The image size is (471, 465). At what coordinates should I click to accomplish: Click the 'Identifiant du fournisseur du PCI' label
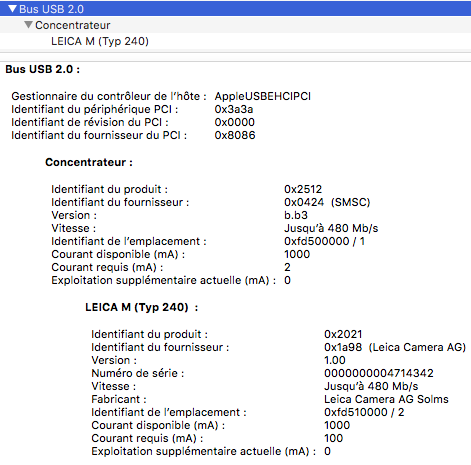pos(99,135)
